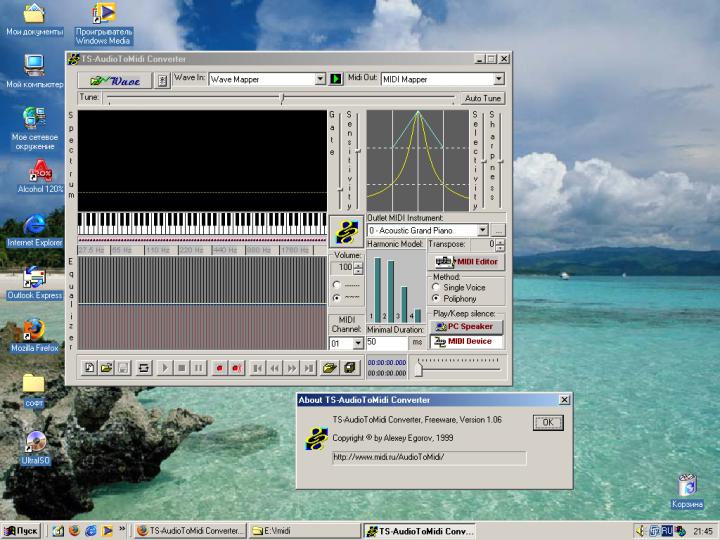The image size is (720, 540).
Task: Select the Poliphony method option
Action: (x=435, y=298)
